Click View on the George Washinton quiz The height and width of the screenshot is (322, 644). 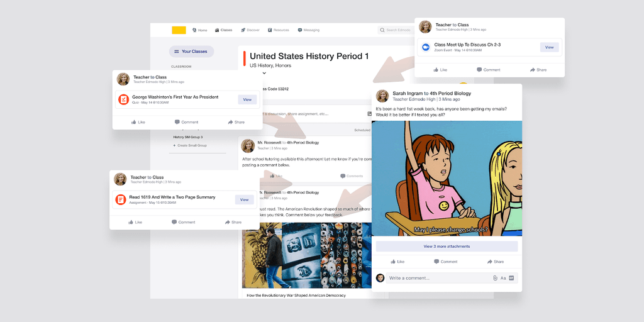click(x=247, y=99)
